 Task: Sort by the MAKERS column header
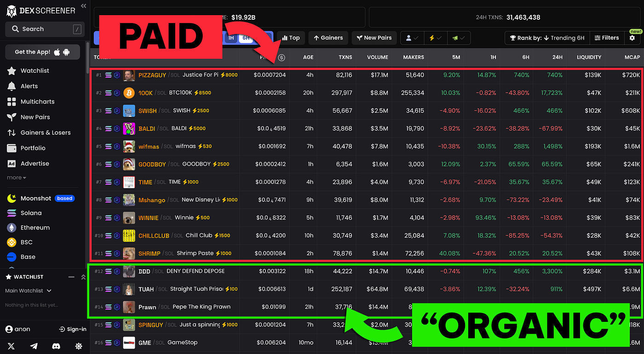414,57
